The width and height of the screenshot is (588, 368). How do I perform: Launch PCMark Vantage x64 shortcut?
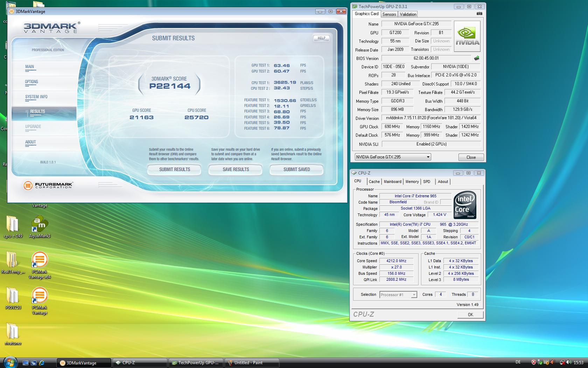coord(40,265)
